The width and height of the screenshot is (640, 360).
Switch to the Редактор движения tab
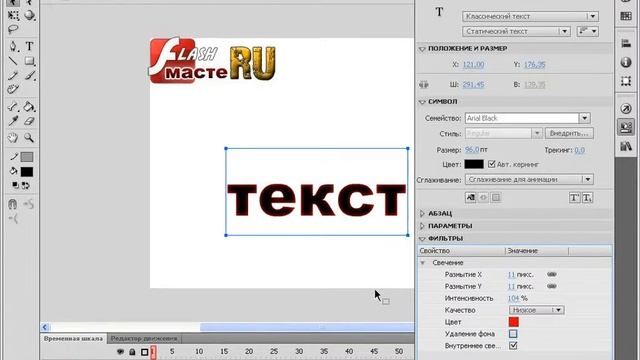coord(144,339)
